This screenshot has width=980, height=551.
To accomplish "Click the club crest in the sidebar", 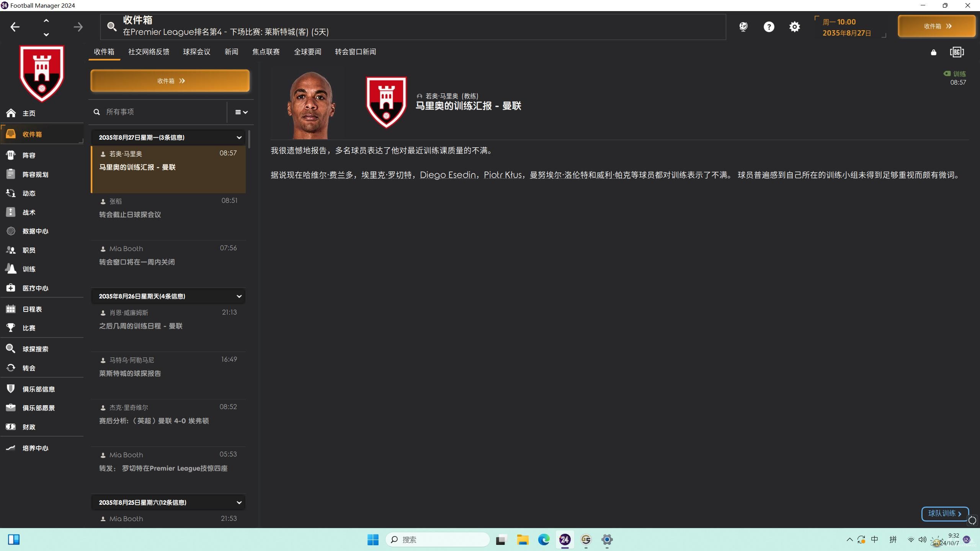I will 42,74.
